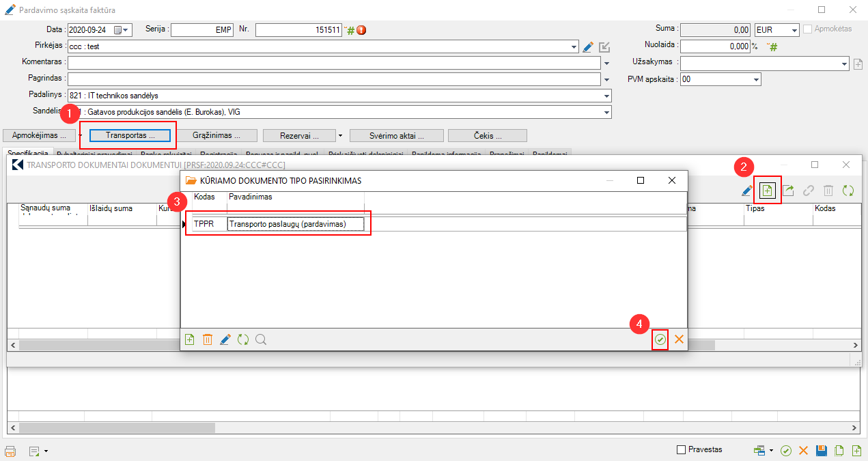Click the invoice Nr. field 151511
Viewport: 868px width, 461px height.
point(298,30)
